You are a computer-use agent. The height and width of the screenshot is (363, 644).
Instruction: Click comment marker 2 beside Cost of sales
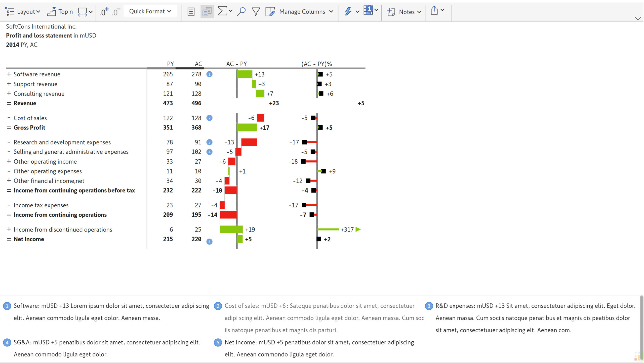pyautogui.click(x=210, y=118)
